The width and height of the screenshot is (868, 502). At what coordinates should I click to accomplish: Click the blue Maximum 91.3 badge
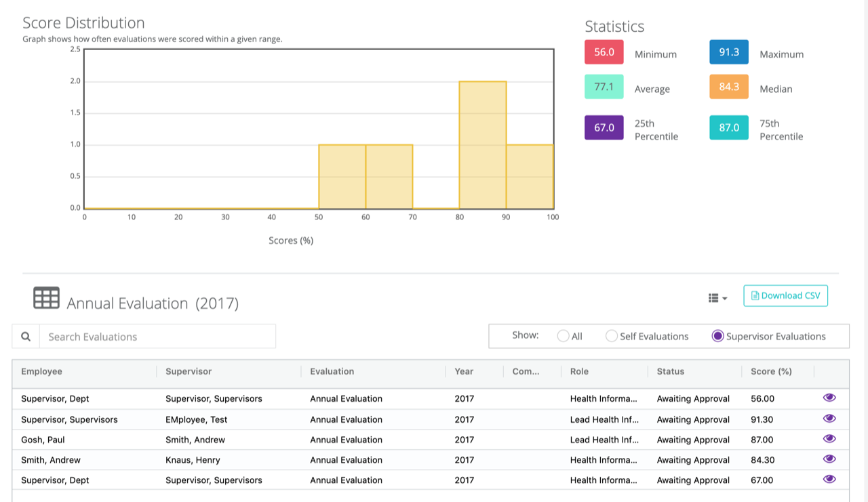coord(729,52)
